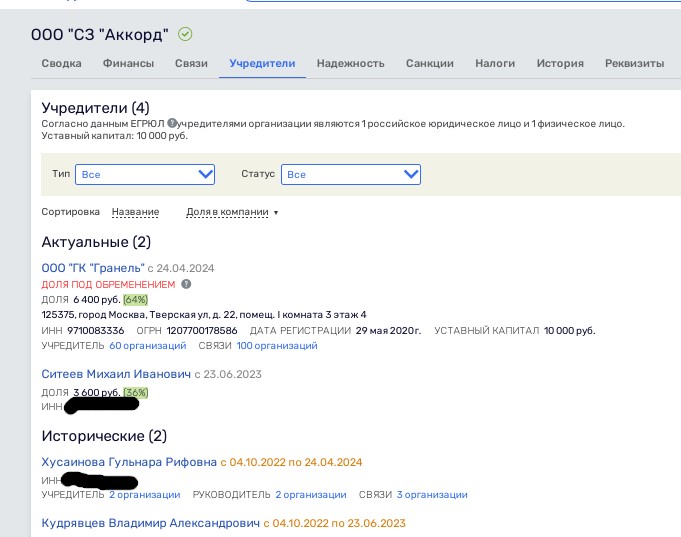Click the help icon beside ЕГРЮЛ
681x537 pixels.
point(172,123)
